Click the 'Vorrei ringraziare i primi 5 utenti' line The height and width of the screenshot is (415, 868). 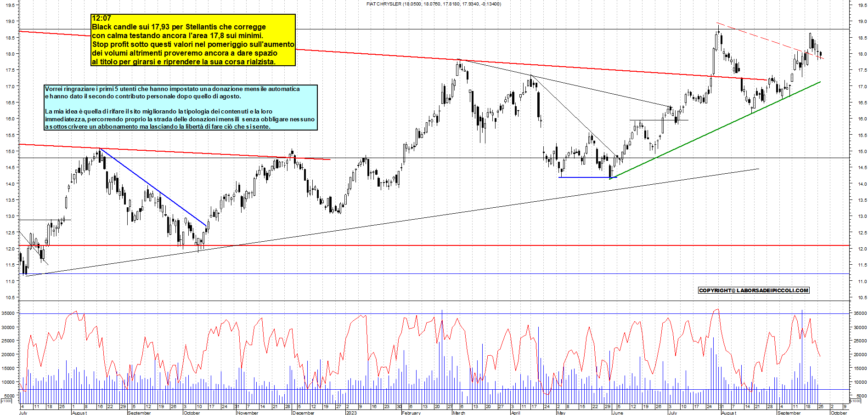click(x=172, y=89)
